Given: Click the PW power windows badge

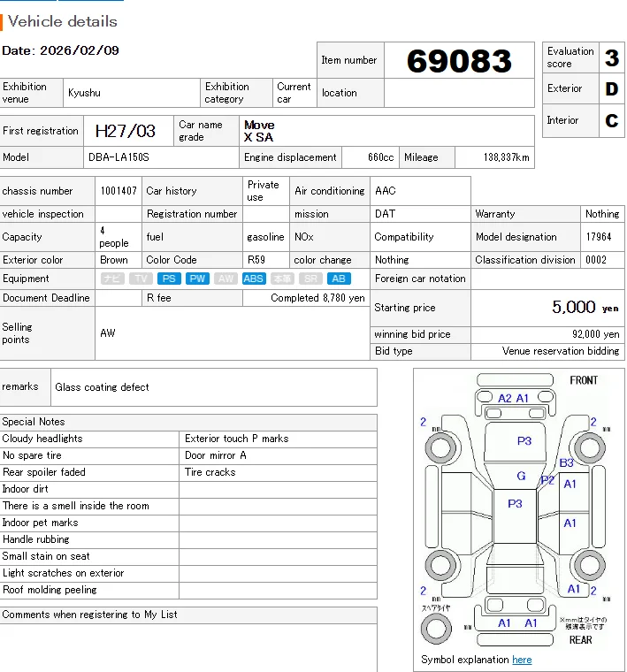Looking at the screenshot, I should [x=197, y=279].
